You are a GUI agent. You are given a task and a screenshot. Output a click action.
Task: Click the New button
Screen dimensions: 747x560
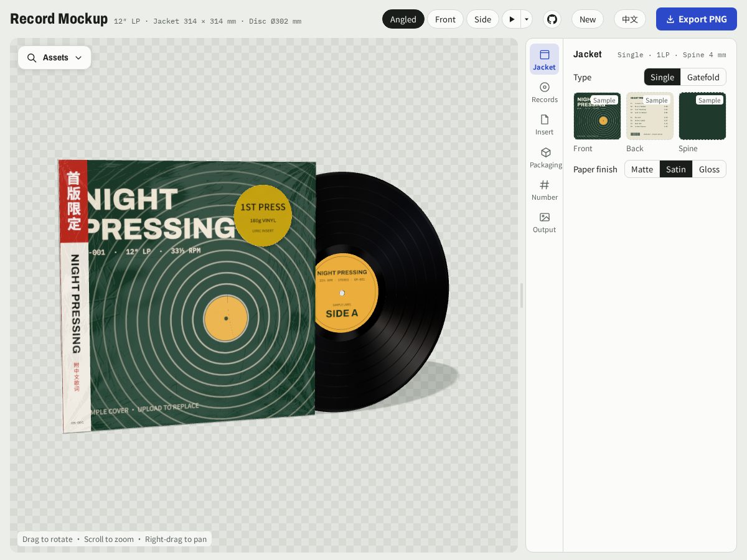(588, 19)
